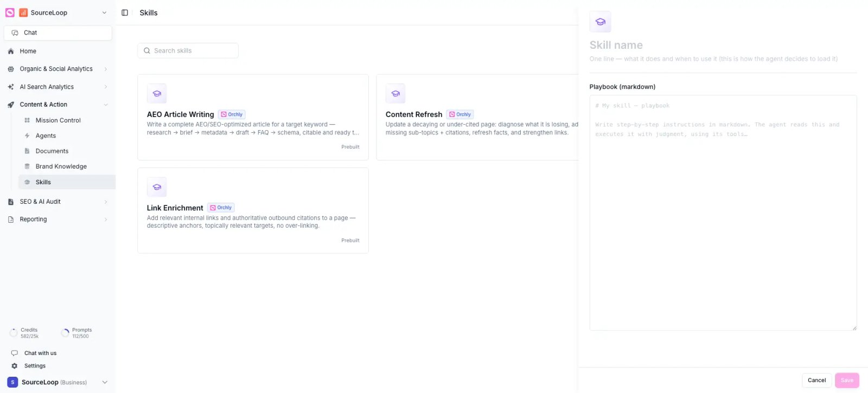The width and height of the screenshot is (868, 393).
Task: Expand the SEO & AI Audit section
Action: click(105, 202)
